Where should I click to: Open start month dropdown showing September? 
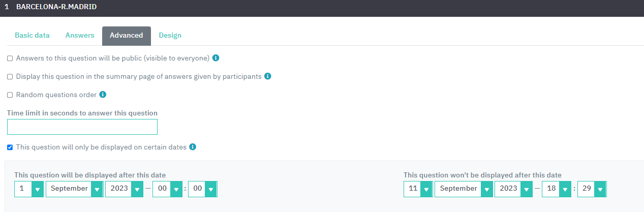pyautogui.click(x=75, y=189)
